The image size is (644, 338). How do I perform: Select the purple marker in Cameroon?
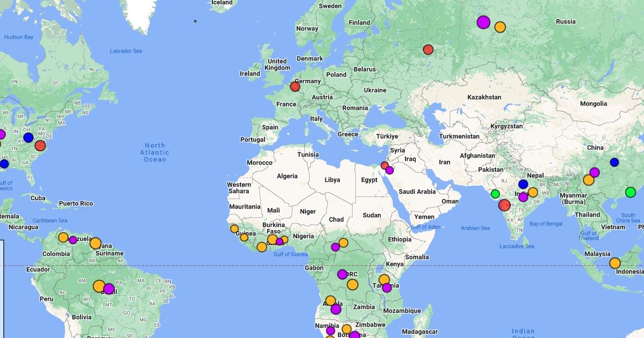(335, 247)
